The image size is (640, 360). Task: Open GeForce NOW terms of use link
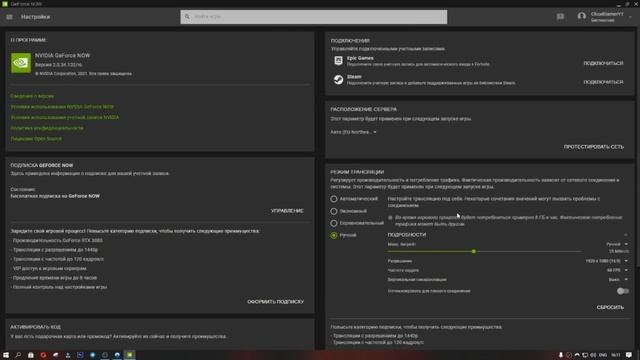click(x=62, y=107)
